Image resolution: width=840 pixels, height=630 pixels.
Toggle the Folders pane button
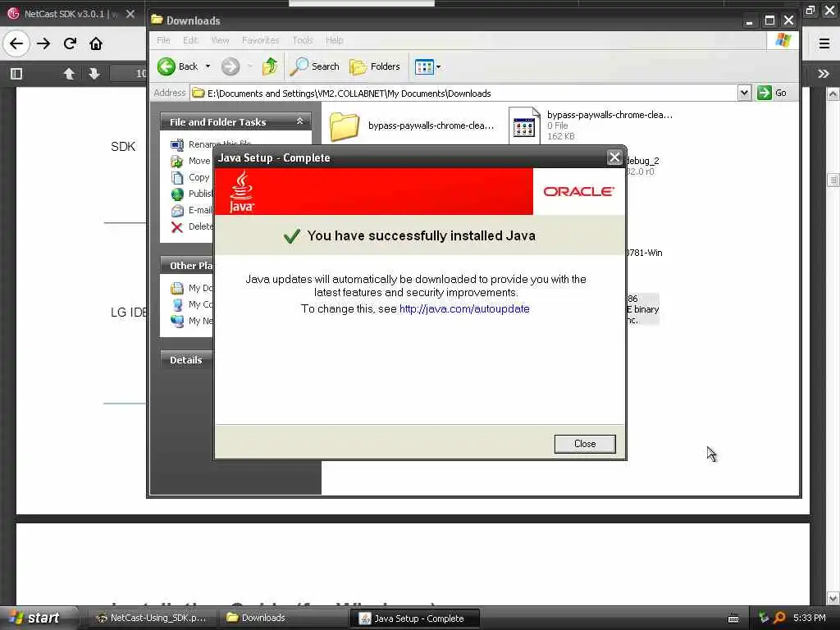(374, 66)
